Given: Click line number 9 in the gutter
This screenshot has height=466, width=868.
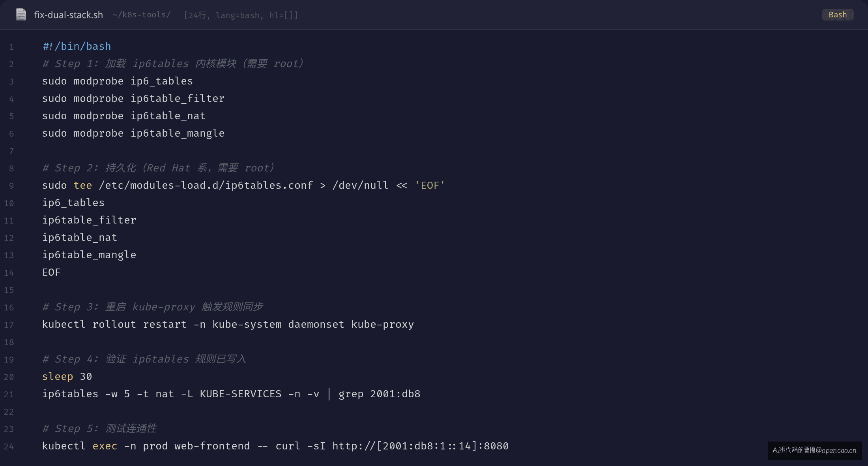Looking at the screenshot, I should pyautogui.click(x=11, y=186).
